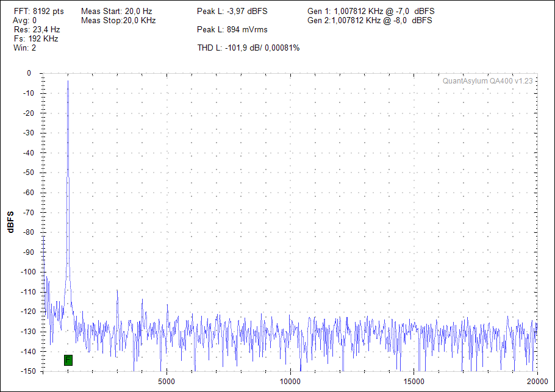555x392 pixels.
Task: Select 'Meas Stop:20,0 KHz' text
Action: pos(118,21)
